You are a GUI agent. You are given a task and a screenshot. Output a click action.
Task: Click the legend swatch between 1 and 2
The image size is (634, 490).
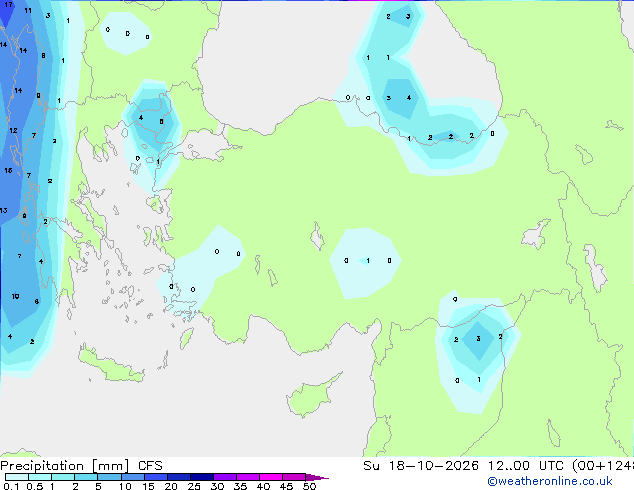point(63,477)
